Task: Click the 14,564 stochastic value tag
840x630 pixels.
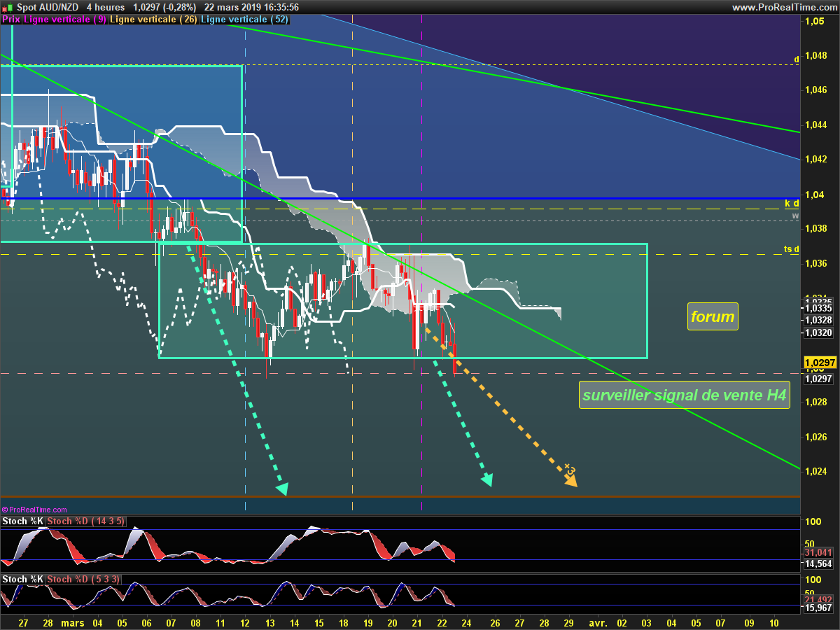Action: click(x=818, y=563)
